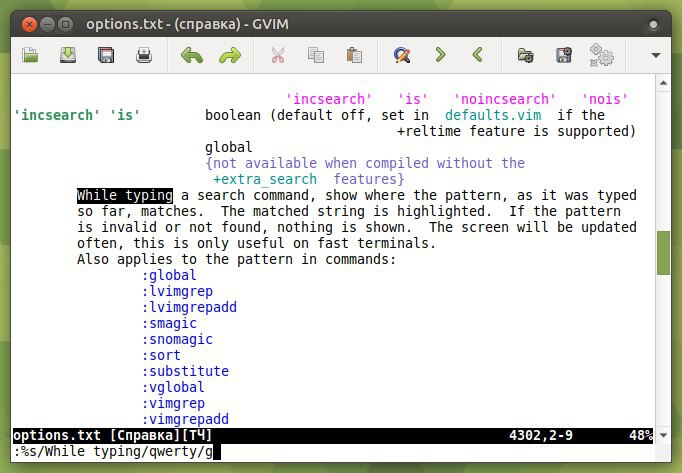Click the pink 'noincsearch' tag
682x473 pixels.
pos(505,99)
